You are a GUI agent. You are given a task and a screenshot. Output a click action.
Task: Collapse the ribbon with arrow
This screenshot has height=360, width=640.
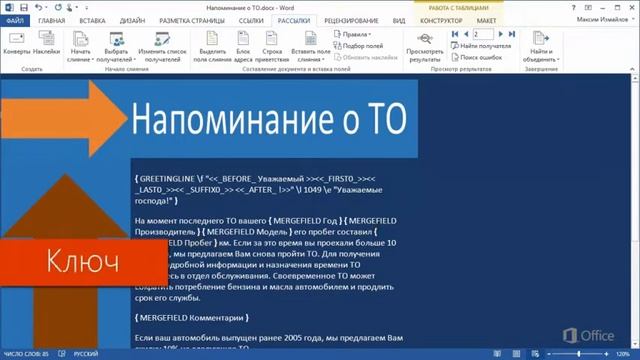[x=632, y=69]
